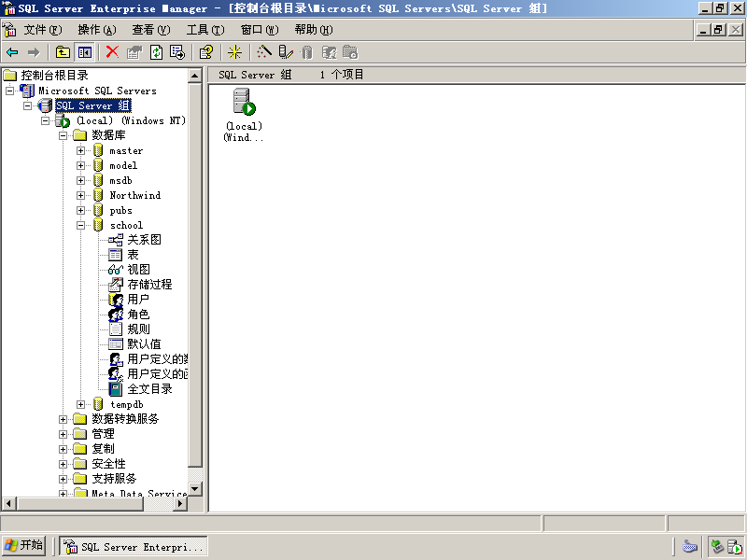Click the Run a Wizard wand icon

coord(264,52)
